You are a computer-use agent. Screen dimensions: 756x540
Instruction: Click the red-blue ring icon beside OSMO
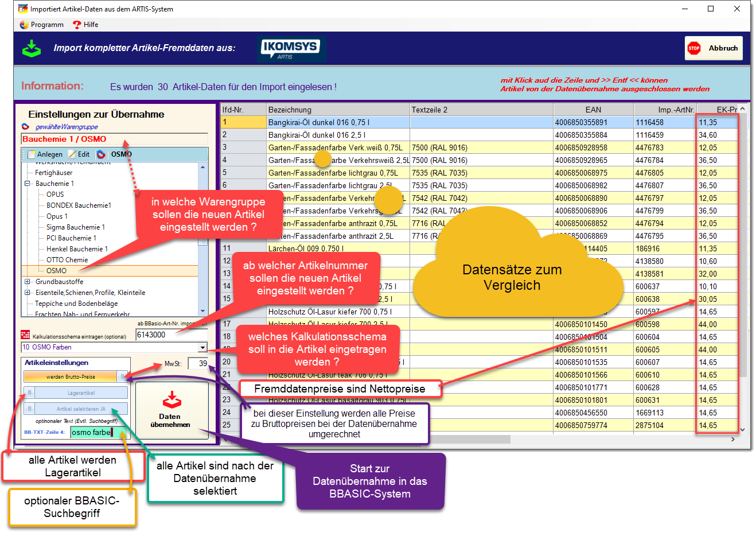coord(101,154)
